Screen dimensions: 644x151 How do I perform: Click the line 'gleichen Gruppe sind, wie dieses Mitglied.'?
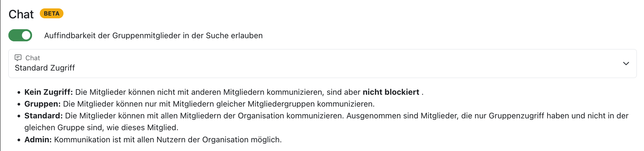101,128
